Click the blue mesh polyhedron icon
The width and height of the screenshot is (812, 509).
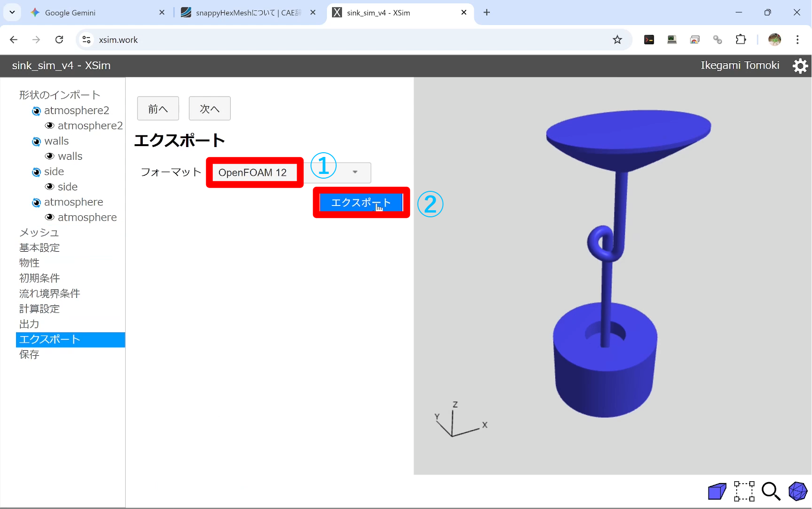(x=797, y=491)
